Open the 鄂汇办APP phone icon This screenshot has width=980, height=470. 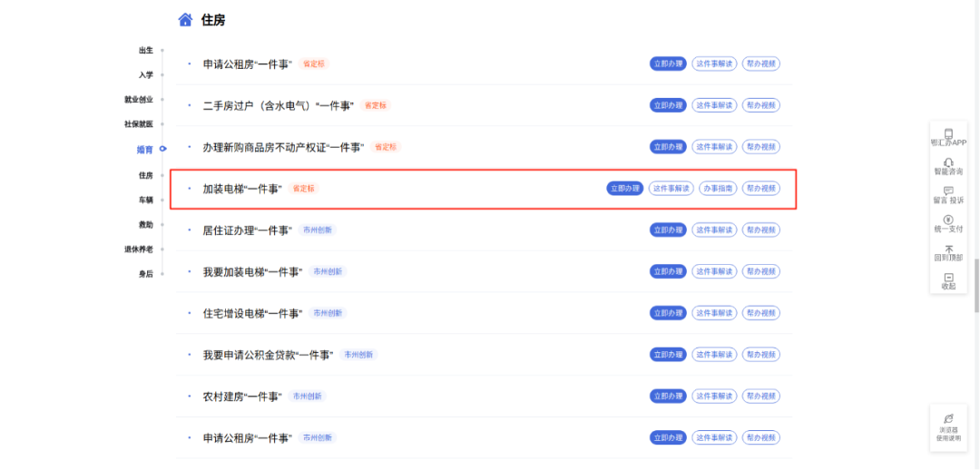(948, 133)
